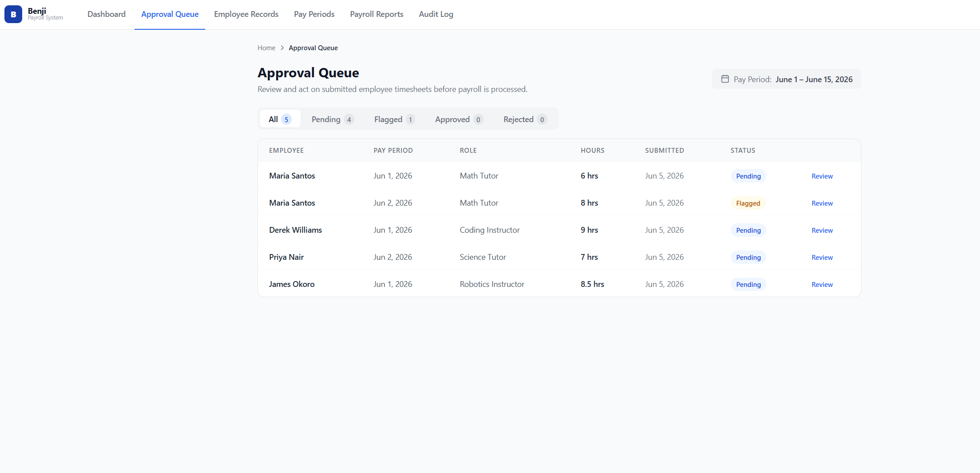Click the 9 hrs value
Image resolution: width=980 pixels, height=473 pixels.
click(x=589, y=230)
